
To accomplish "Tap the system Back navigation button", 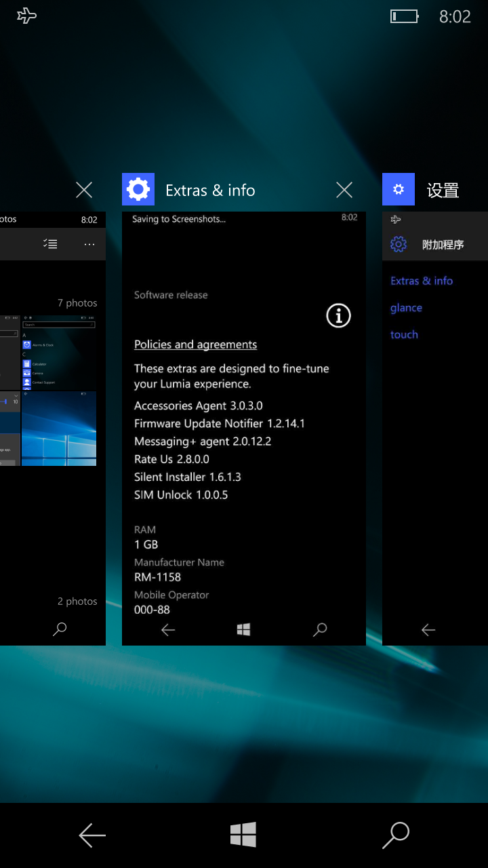I will (92, 835).
